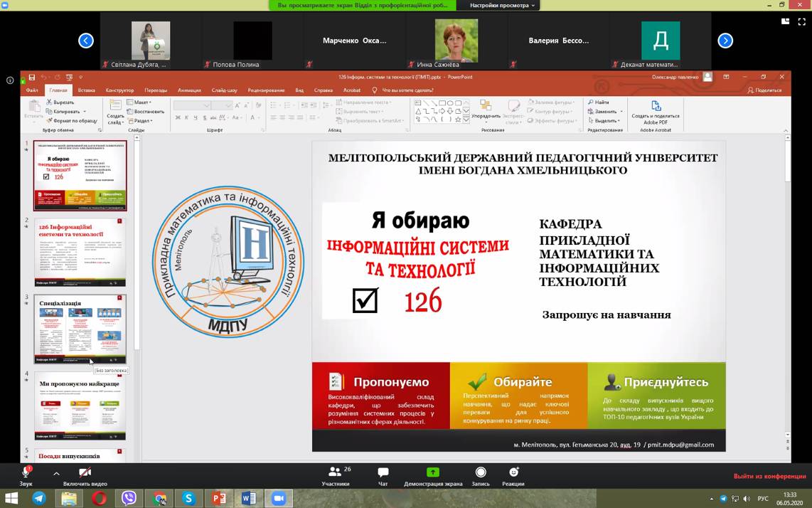Open Viber from the Windows taskbar
The image size is (812, 508).
point(129,498)
